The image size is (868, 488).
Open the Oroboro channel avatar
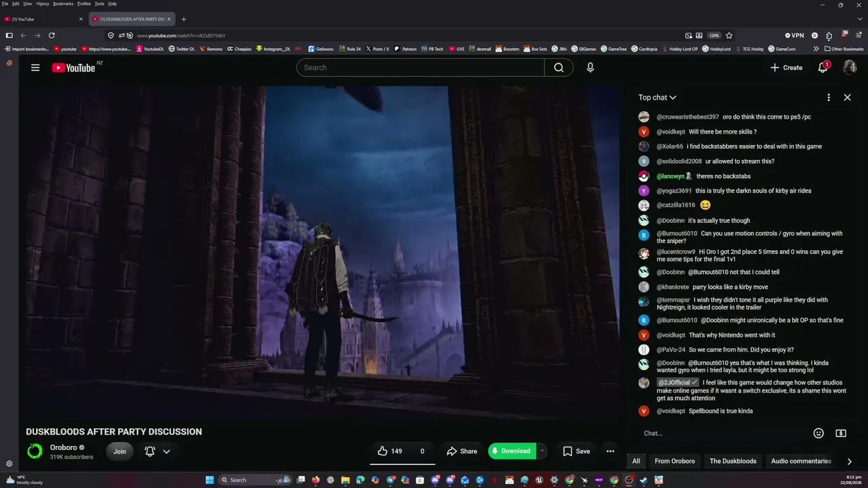[35, 451]
